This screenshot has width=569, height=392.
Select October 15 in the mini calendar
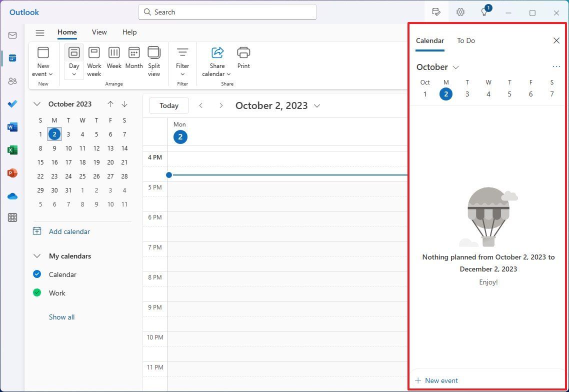[40, 162]
